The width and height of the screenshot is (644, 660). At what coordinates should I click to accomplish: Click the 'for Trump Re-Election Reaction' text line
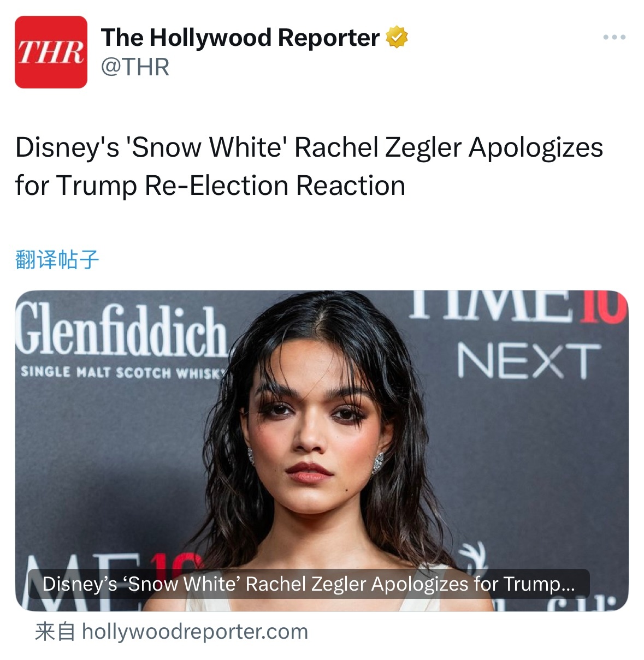click(210, 186)
